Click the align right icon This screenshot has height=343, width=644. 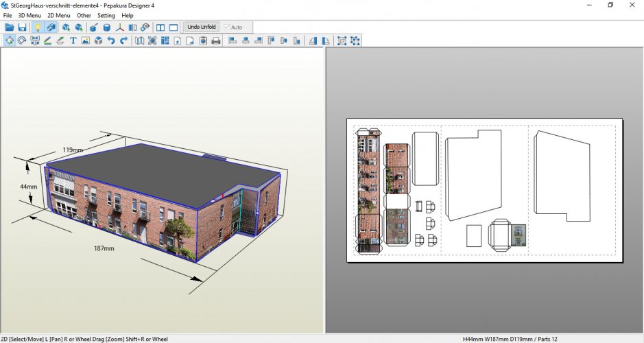(259, 40)
